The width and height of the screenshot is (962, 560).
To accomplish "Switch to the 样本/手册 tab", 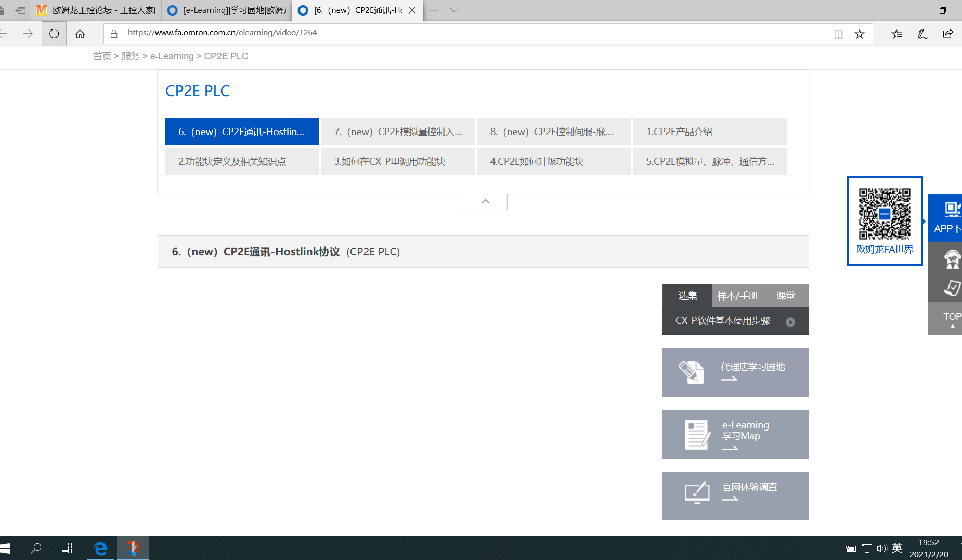I will click(737, 296).
